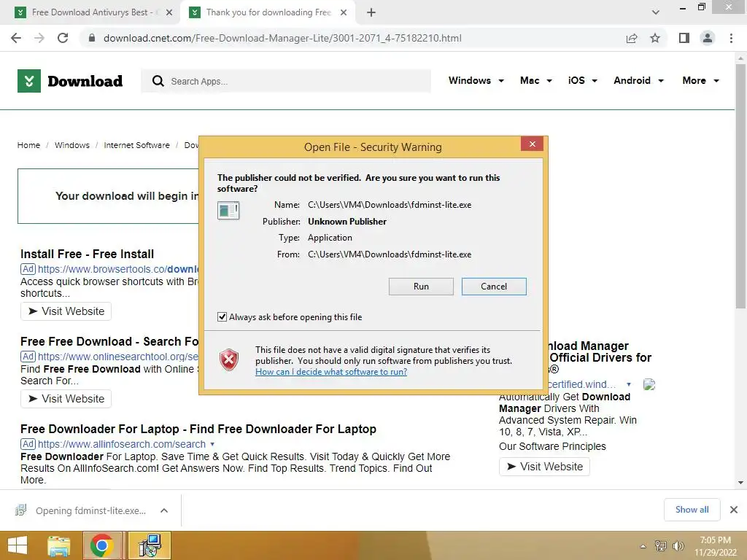Screen dimensions: 747x560
Task: Click the scrollbar down arrow
Action: click(740, 483)
